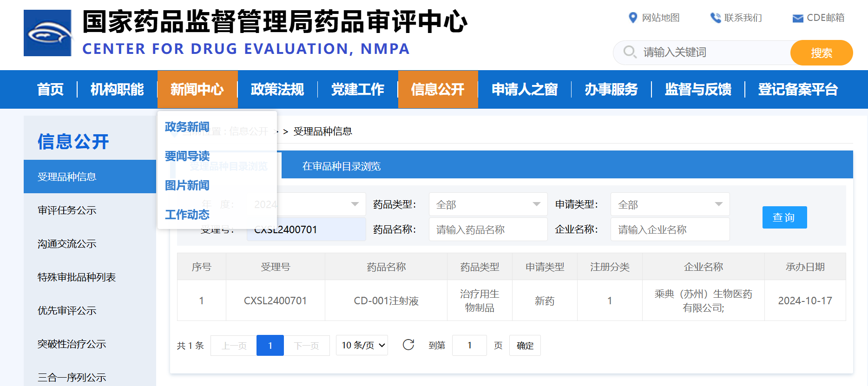Open 申请人之窗 menu
The image size is (868, 386).
[525, 89]
